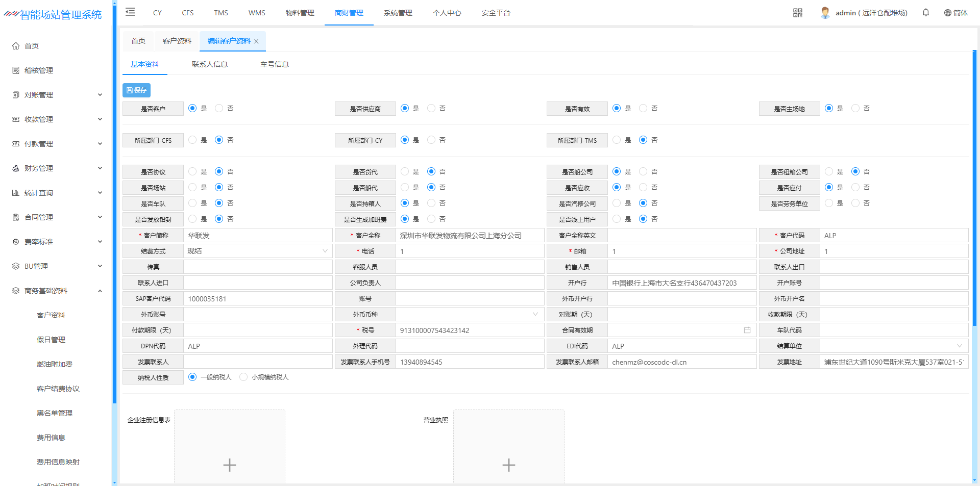Select 小规模纳税人 radio option
This screenshot has height=486, width=980.
pos(243,377)
